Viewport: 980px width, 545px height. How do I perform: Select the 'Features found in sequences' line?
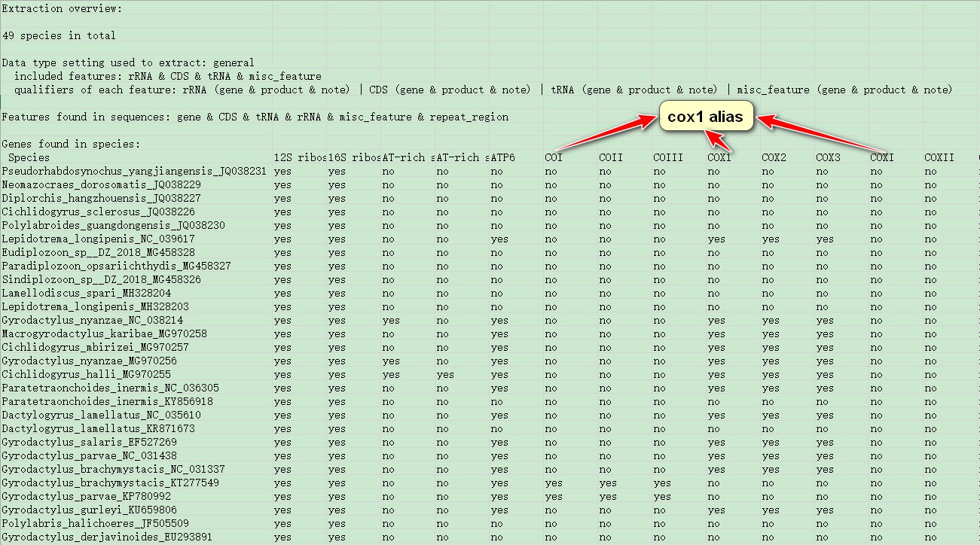255,117
